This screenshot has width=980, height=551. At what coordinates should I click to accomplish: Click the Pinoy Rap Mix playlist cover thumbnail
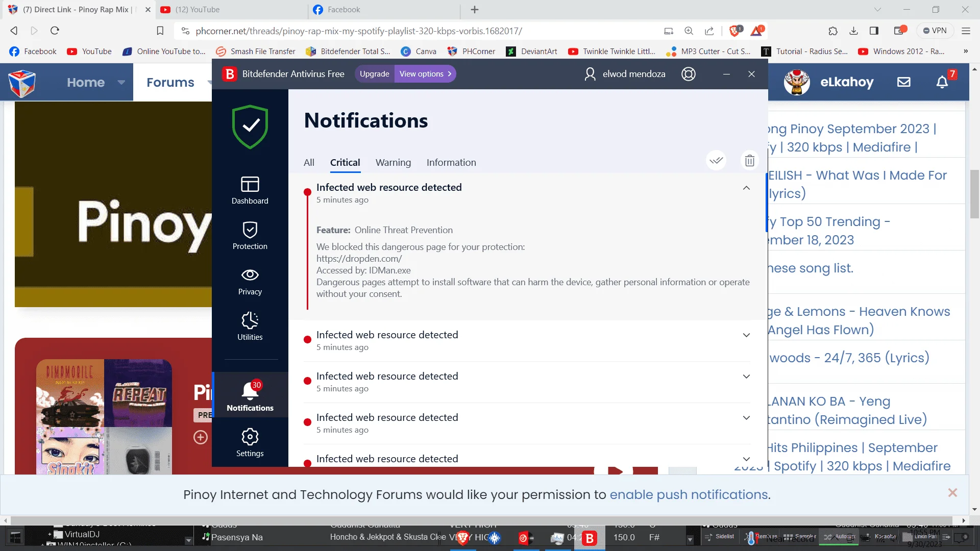pyautogui.click(x=104, y=417)
